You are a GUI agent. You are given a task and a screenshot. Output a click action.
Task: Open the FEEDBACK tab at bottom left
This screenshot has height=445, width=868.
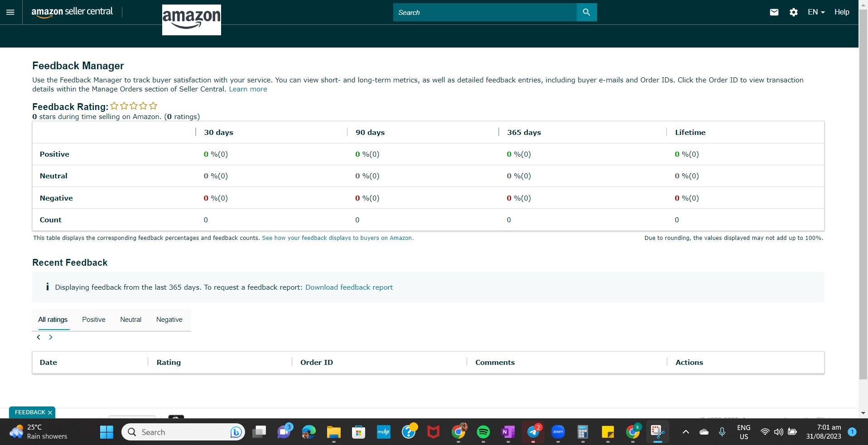pyautogui.click(x=30, y=412)
